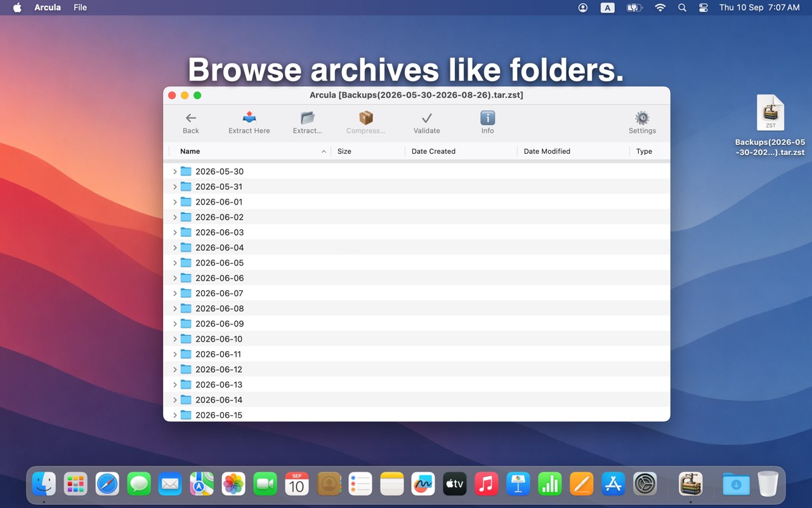
Task: Expand the 2026-06-05 folder chevron
Action: 174,263
